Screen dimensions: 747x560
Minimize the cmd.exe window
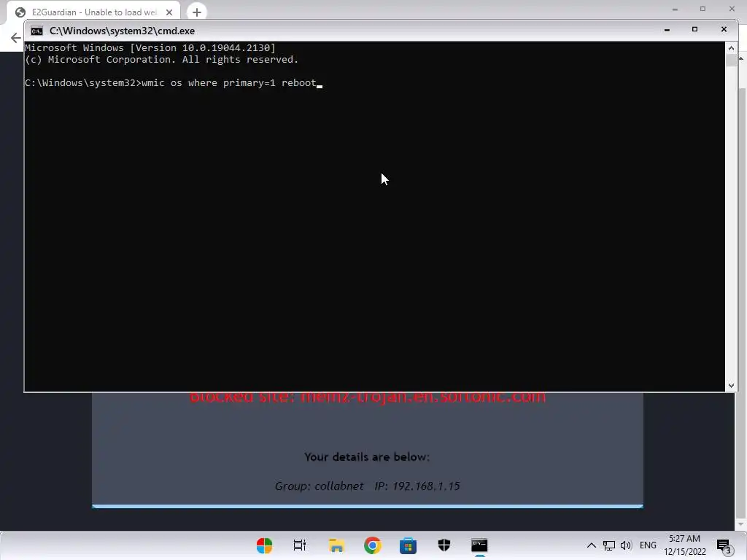pos(667,30)
